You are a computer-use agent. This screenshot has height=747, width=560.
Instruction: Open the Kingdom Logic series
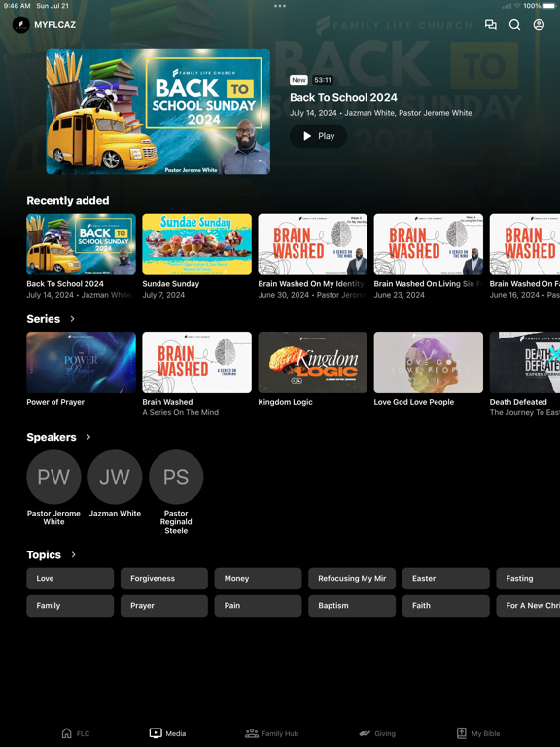click(x=312, y=363)
